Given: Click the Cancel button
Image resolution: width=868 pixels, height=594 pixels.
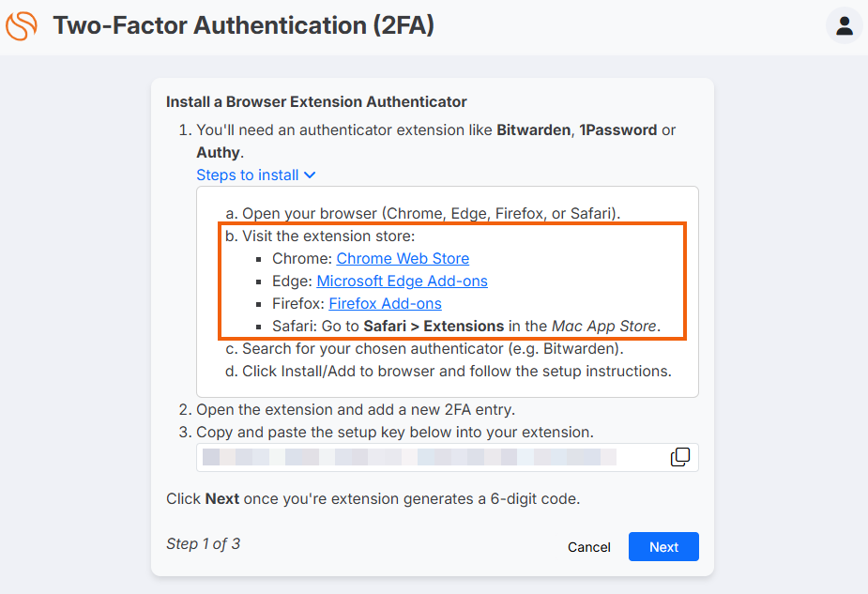Looking at the screenshot, I should [589, 547].
